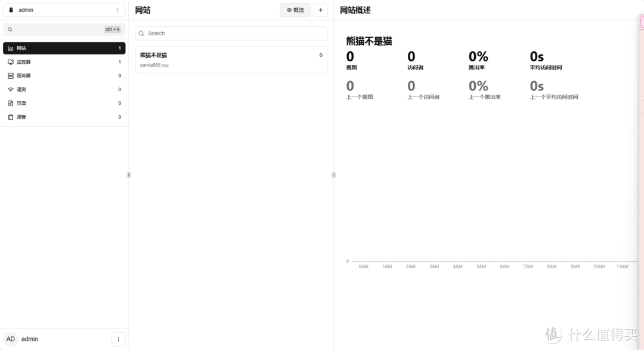Open the 熊猫不是猫 website card
Image resolution: width=644 pixels, height=350 pixels.
pos(231,60)
